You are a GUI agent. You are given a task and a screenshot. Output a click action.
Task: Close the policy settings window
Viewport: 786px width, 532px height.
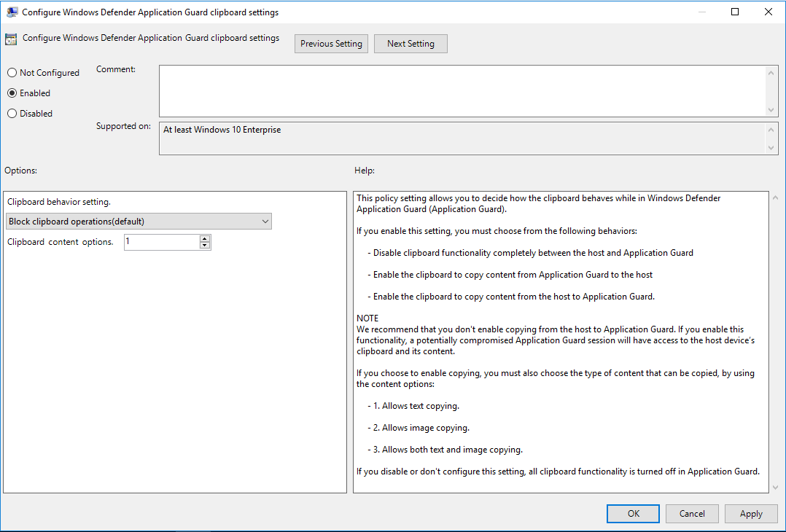[768, 12]
